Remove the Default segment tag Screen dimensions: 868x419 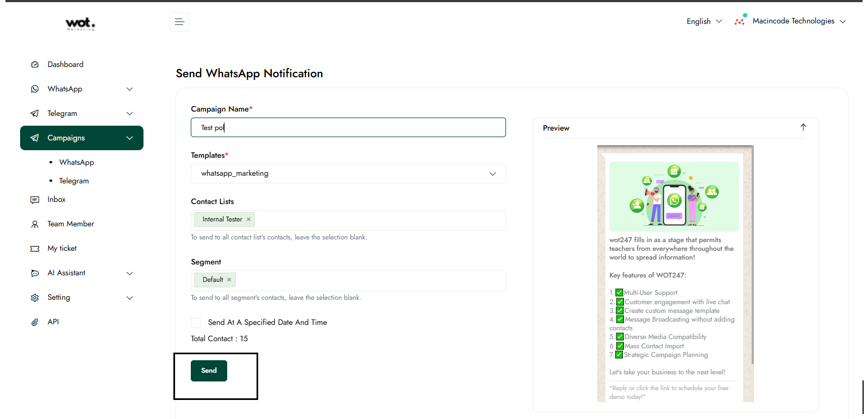pyautogui.click(x=229, y=280)
